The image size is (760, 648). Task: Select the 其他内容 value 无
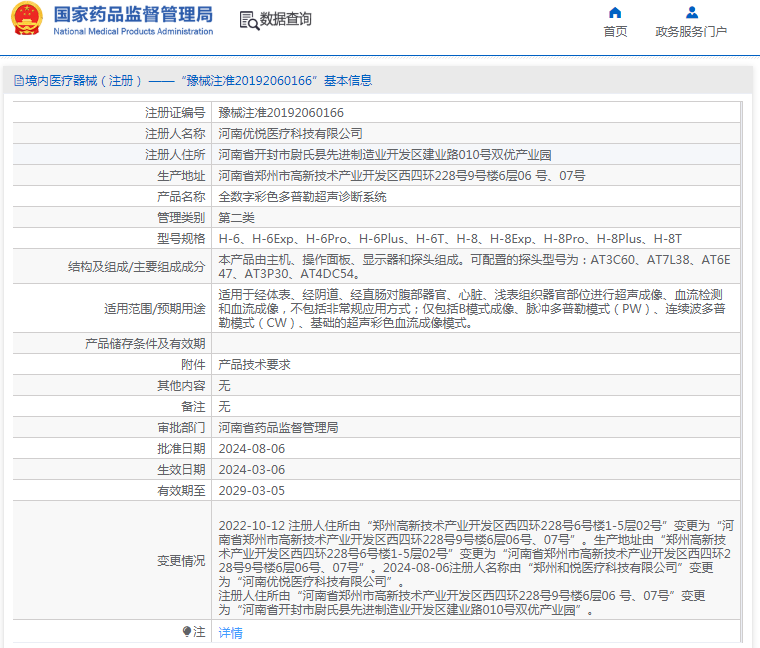[224, 385]
